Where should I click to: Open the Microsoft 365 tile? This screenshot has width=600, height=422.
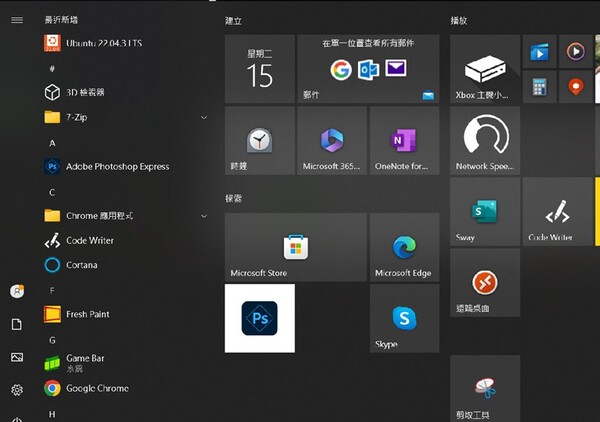click(332, 141)
